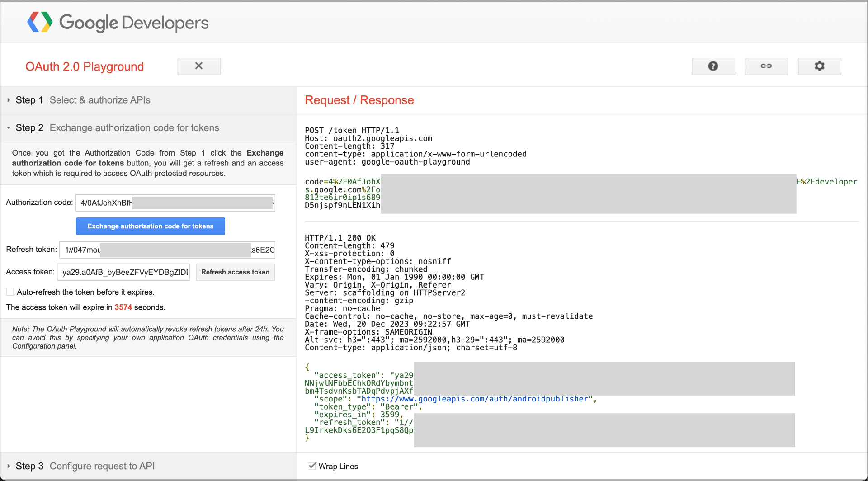Click the note about revoking refresh tokens
The width and height of the screenshot is (868, 481).
tap(148, 338)
